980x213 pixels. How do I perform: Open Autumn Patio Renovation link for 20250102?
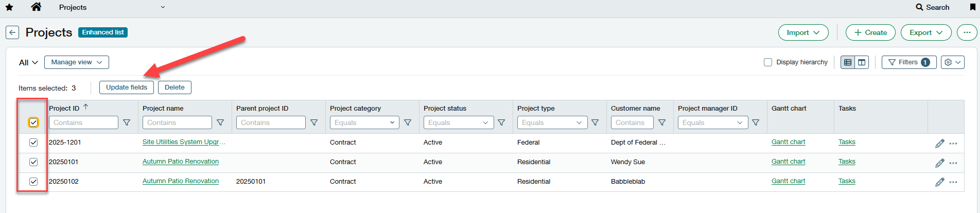(181, 181)
